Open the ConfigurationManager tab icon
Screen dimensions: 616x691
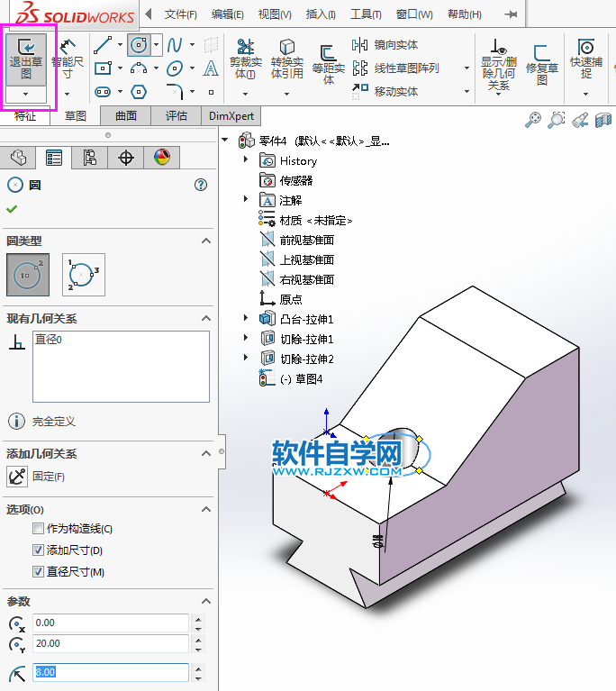pyautogui.click(x=90, y=158)
